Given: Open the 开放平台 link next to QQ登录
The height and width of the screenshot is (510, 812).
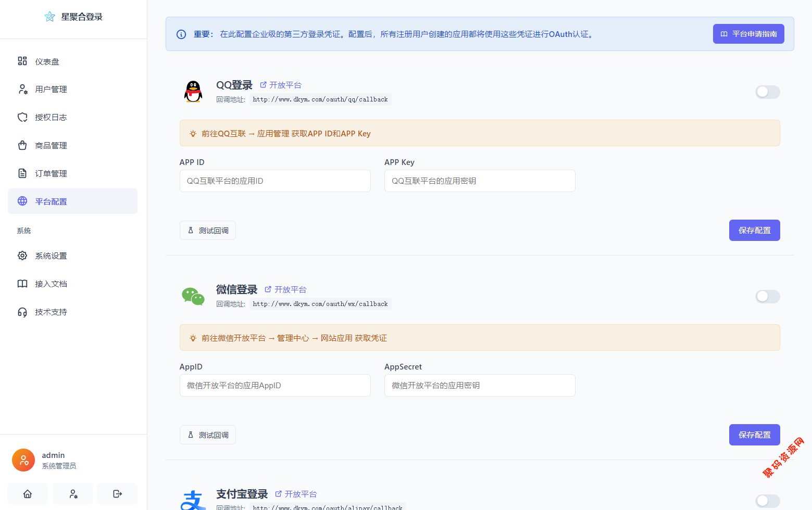Looking at the screenshot, I should pyautogui.click(x=281, y=85).
